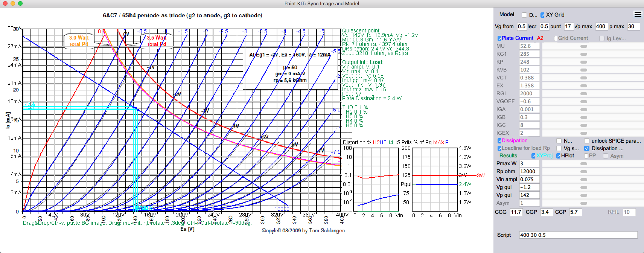Click the Script input field
This screenshot has height=253, width=644.
(578, 235)
